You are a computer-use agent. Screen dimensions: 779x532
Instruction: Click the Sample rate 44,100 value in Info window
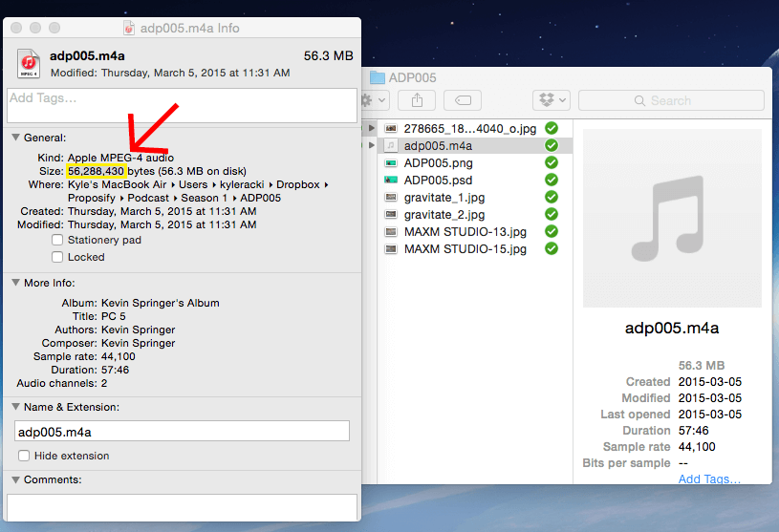point(118,356)
